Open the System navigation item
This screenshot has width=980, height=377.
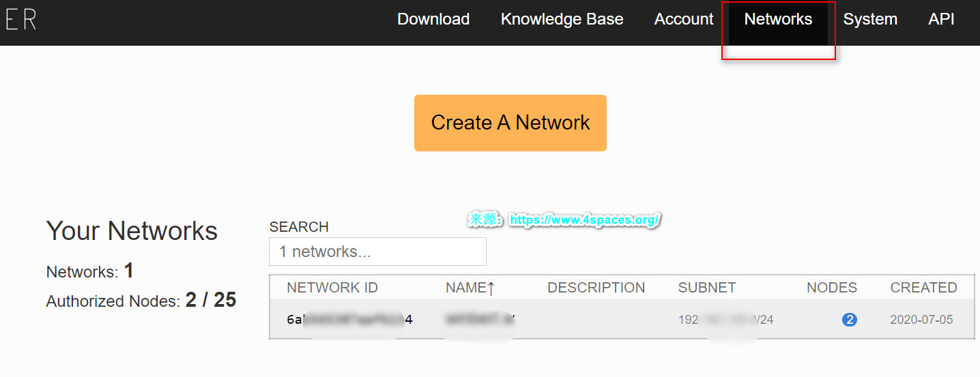870,19
